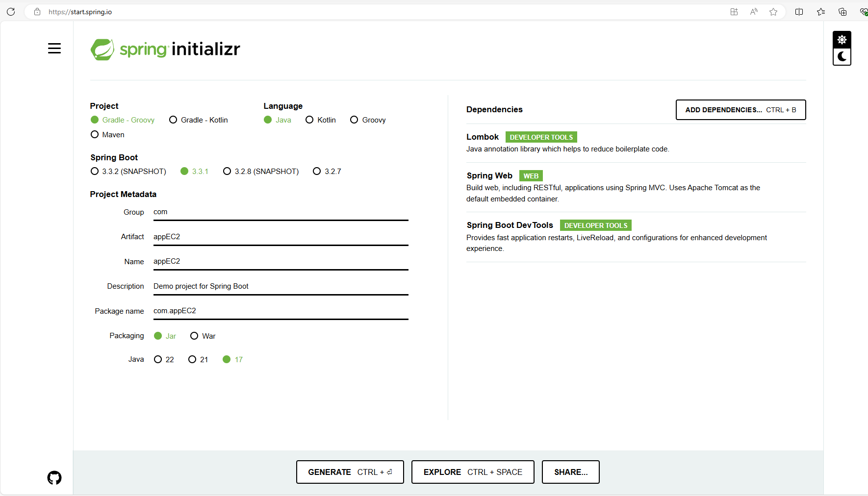This screenshot has height=496, width=868.
Task: Click Spring Boot DevTools dependency entry
Action: point(636,237)
